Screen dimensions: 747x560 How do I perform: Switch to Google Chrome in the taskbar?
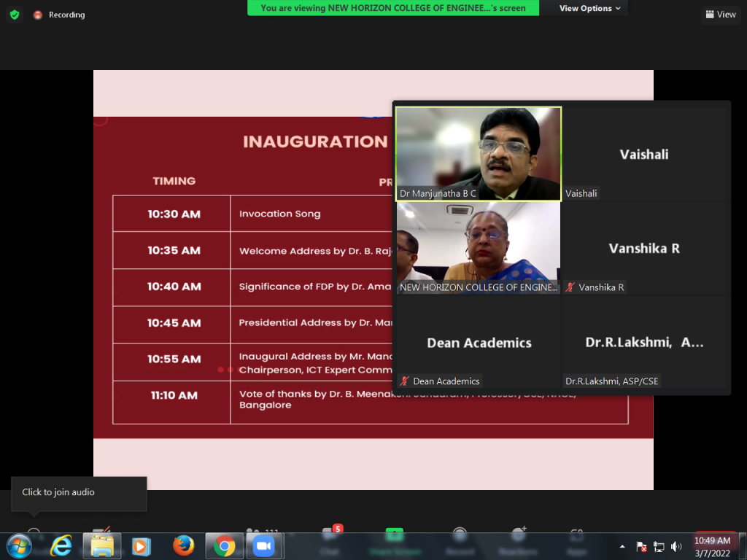pos(224,545)
